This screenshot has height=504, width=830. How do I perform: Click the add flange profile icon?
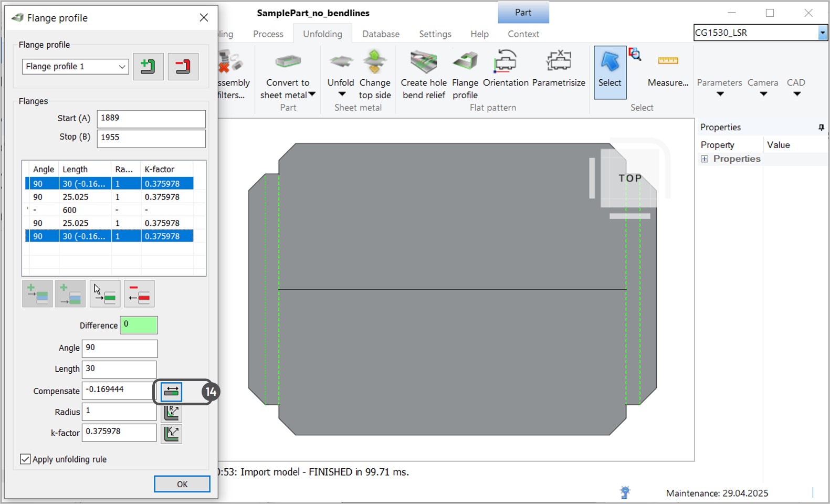click(x=148, y=67)
